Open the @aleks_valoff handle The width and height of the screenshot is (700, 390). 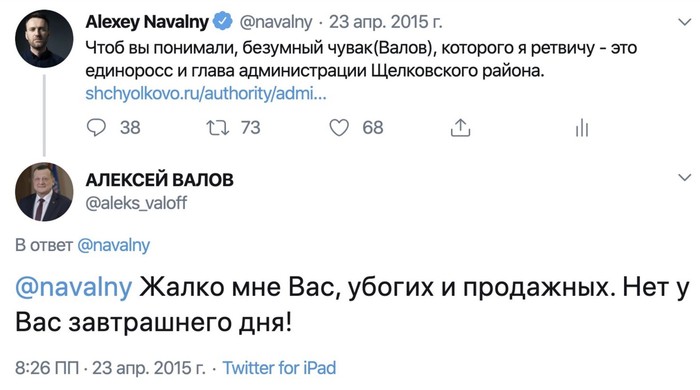[136, 203]
